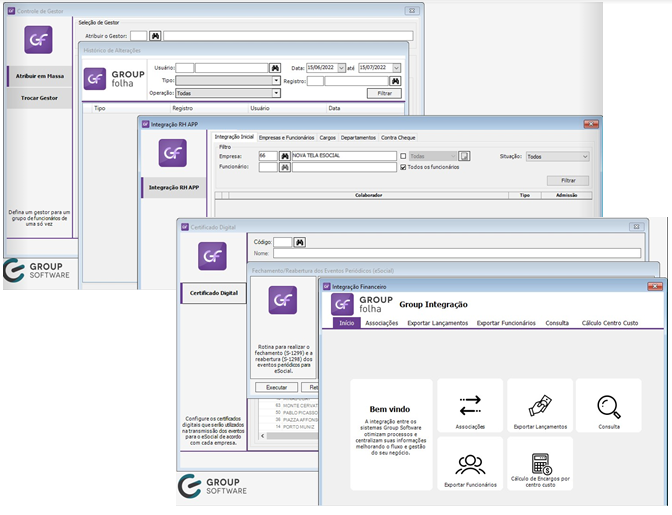Select Cálculo Centro Custo tab
The width and height of the screenshot is (672, 515).
click(x=610, y=323)
